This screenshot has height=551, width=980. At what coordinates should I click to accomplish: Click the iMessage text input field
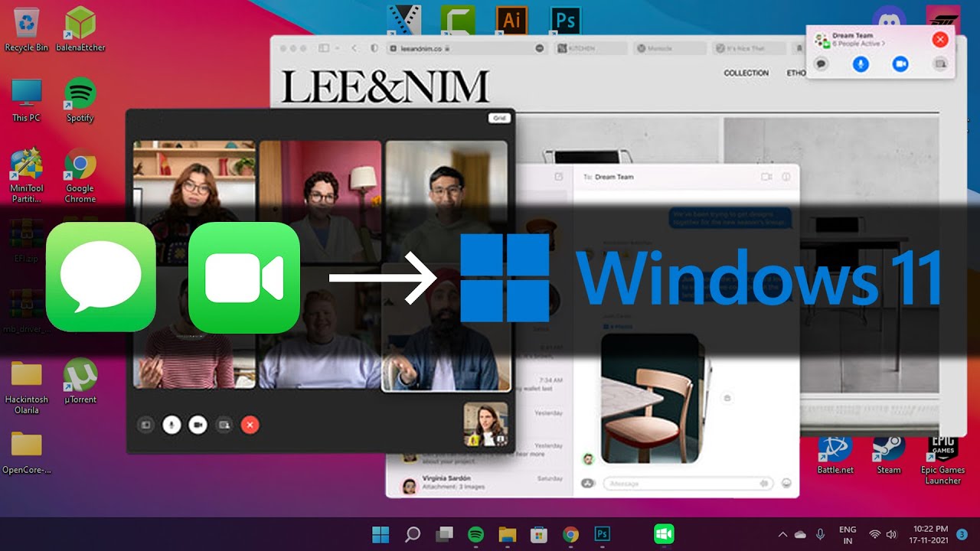[688, 484]
